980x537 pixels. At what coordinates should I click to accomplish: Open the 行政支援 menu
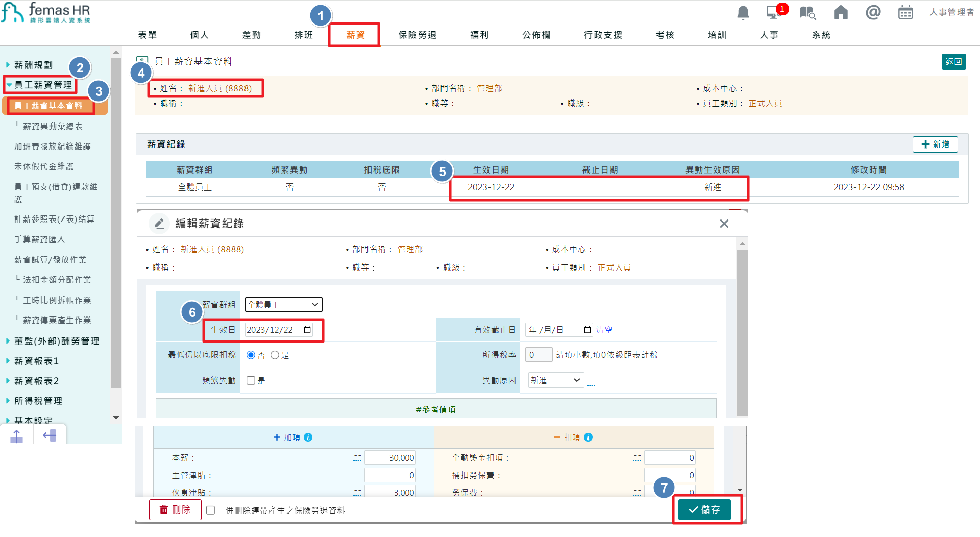(x=603, y=35)
